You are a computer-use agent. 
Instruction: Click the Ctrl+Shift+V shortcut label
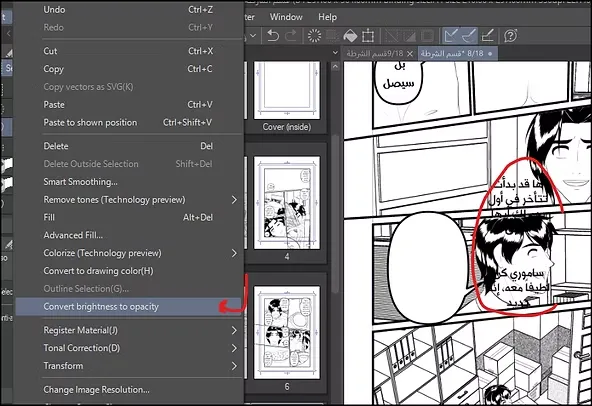(x=187, y=122)
